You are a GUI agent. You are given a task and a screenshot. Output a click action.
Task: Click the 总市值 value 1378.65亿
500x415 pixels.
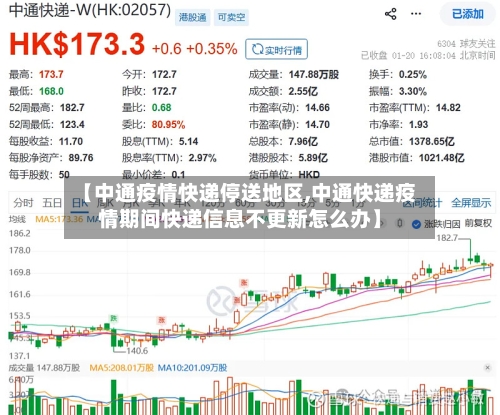pyautogui.click(x=432, y=141)
